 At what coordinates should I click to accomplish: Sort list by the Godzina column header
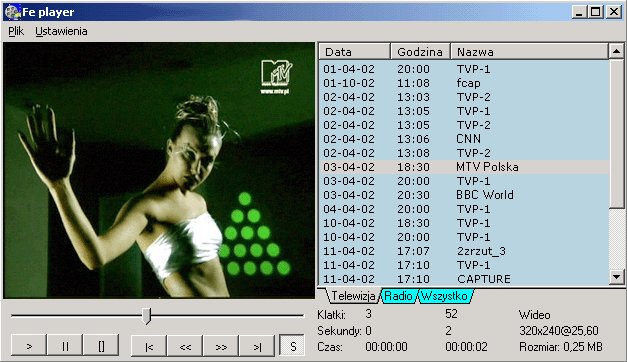point(420,52)
